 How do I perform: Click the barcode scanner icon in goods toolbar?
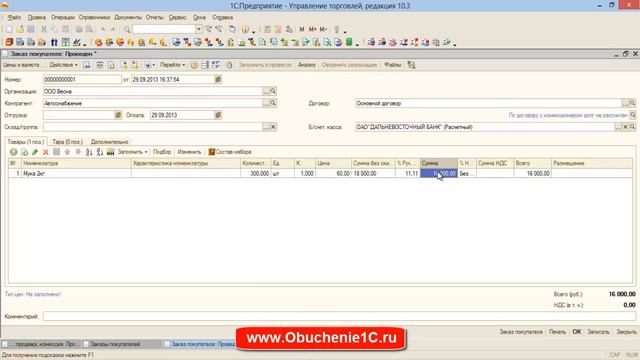110,152
